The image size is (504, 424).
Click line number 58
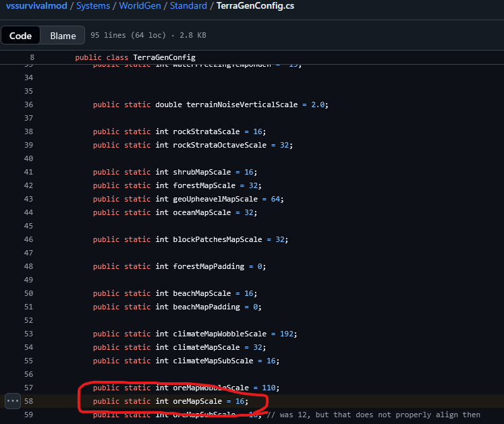pos(28,401)
